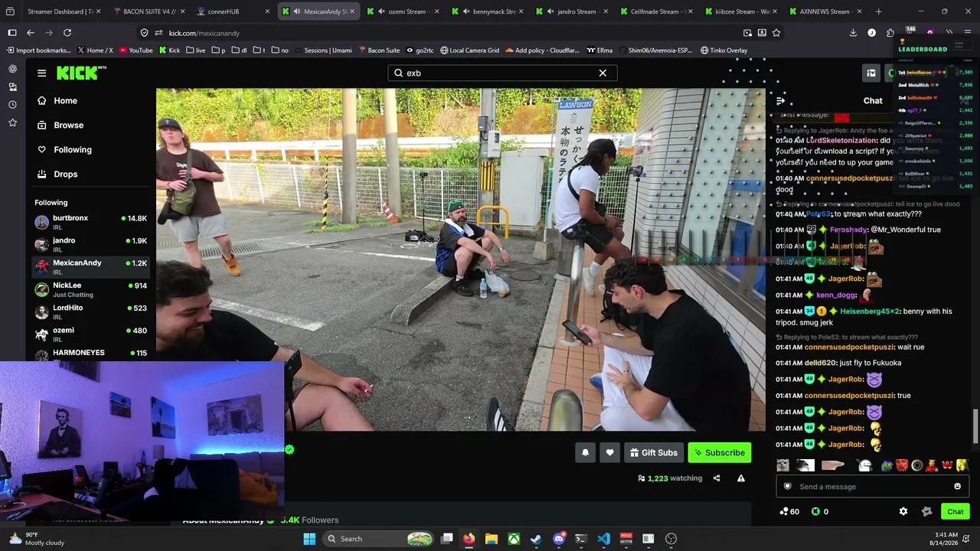The height and width of the screenshot is (551, 980).
Task: Toggle the heart follow button
Action: [x=609, y=452]
